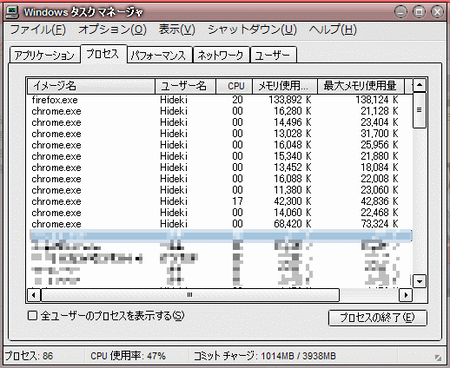Click the 138,124 K peak memory value
The height and width of the screenshot is (368, 450).
coord(377,100)
